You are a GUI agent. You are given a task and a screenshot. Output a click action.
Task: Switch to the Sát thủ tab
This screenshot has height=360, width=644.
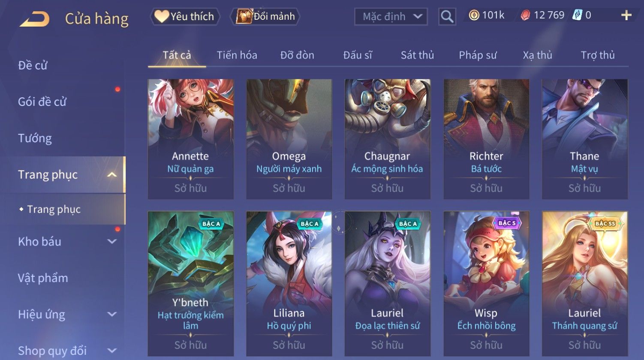pyautogui.click(x=417, y=55)
